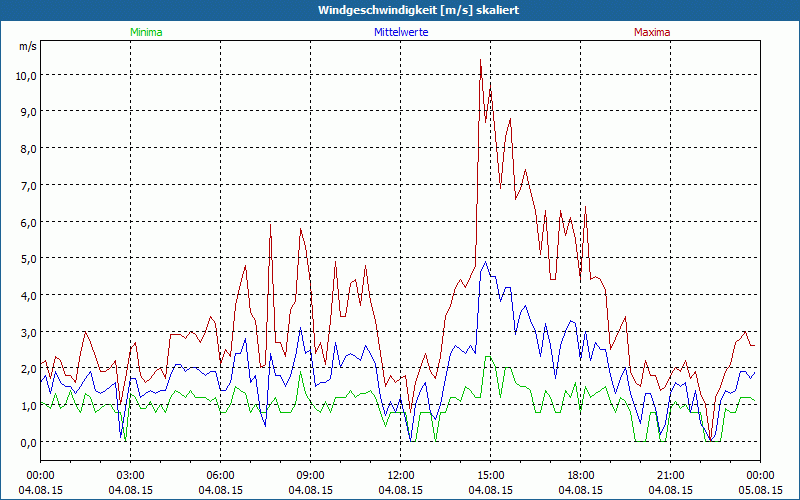This screenshot has height=500, width=800.
Task: Select the blue Mittelwerte legend label
Action: [400, 32]
